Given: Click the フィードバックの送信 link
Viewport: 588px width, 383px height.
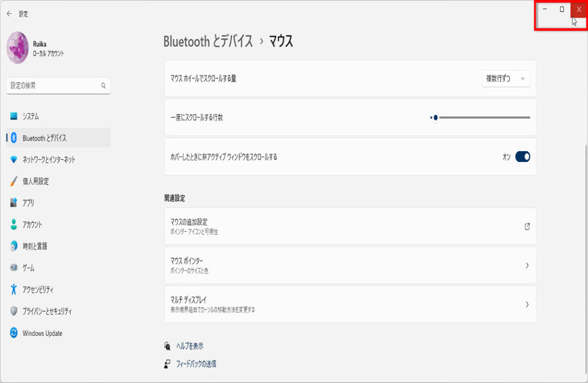Looking at the screenshot, I should coord(196,364).
